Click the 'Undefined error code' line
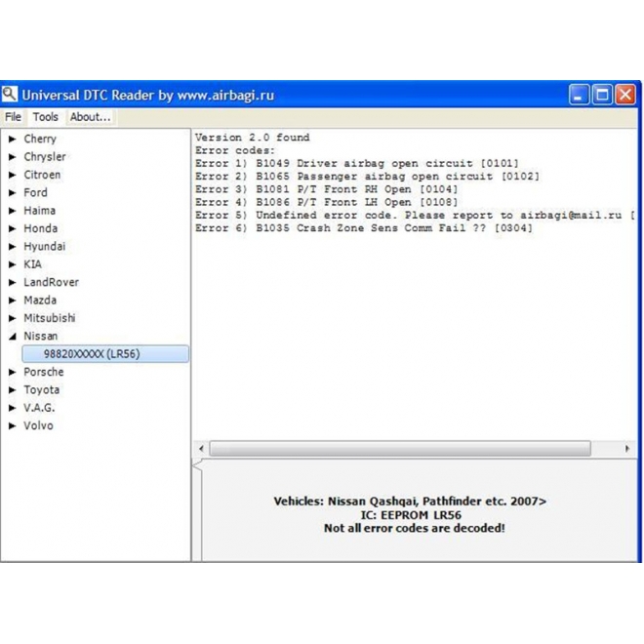Screen dimensions: 644x644 click(415, 216)
